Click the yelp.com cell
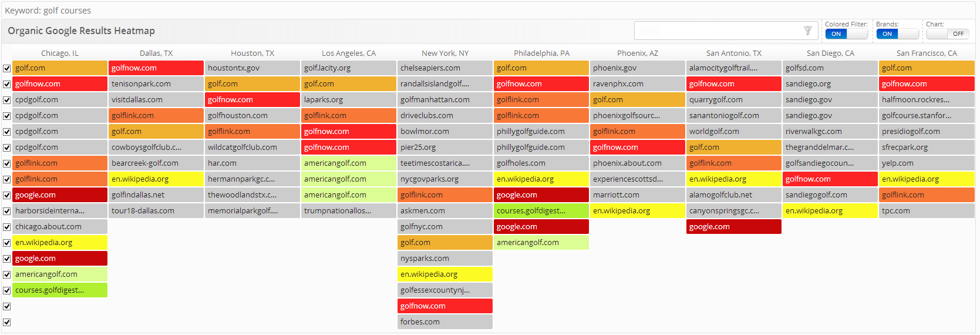 coord(927,163)
